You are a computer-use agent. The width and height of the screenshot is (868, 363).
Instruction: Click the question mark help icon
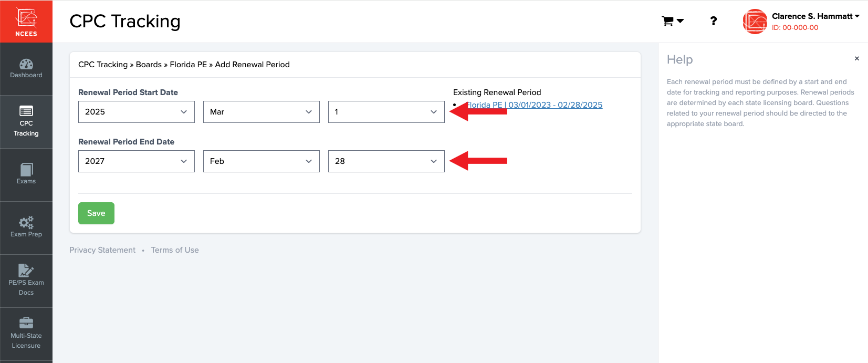[713, 21]
